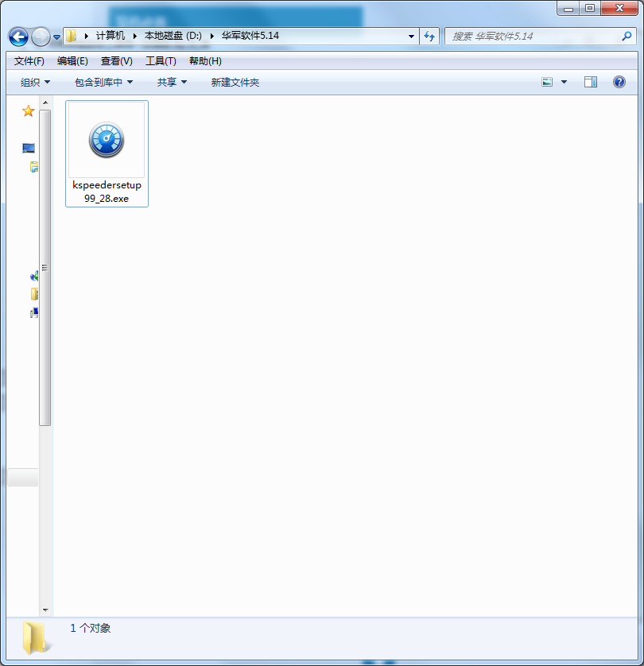Click the folder icon in the details pane
This screenshot has height=666, width=644.
click(35, 637)
